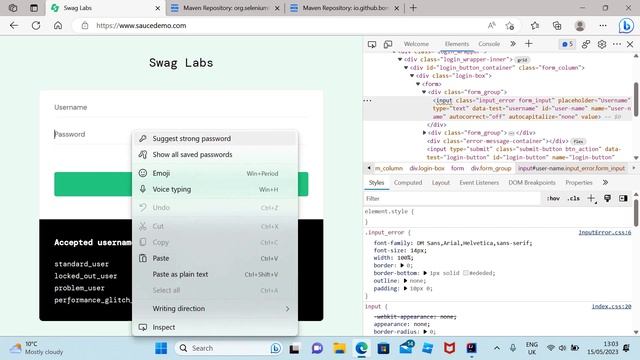Toggle device emulation in DevTools
The height and width of the screenshot is (360, 640).
coord(388,44)
